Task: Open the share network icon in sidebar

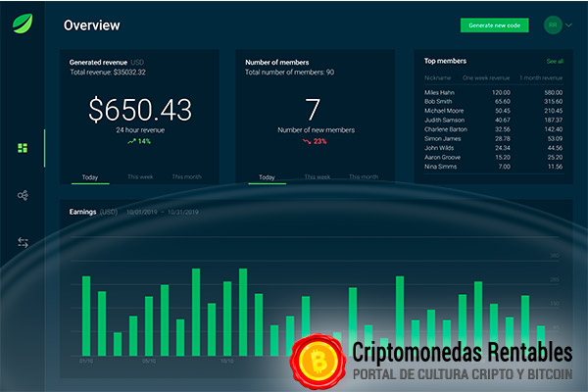Action: point(23,195)
